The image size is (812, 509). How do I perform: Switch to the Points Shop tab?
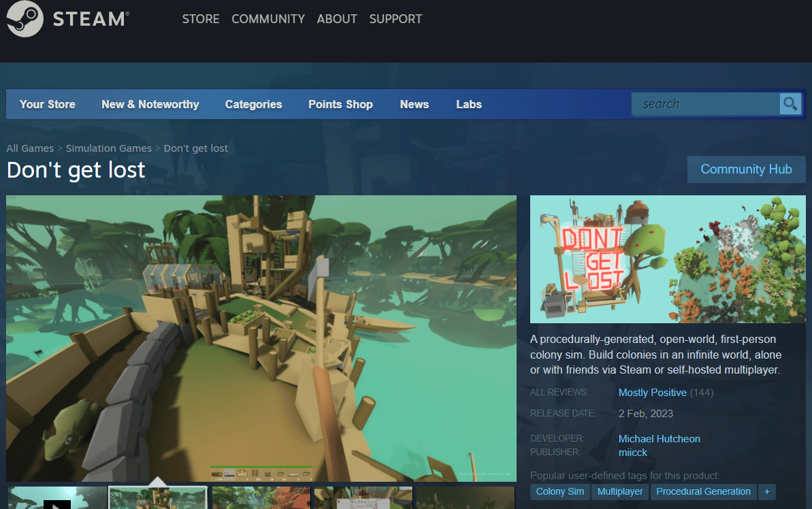pyautogui.click(x=340, y=104)
